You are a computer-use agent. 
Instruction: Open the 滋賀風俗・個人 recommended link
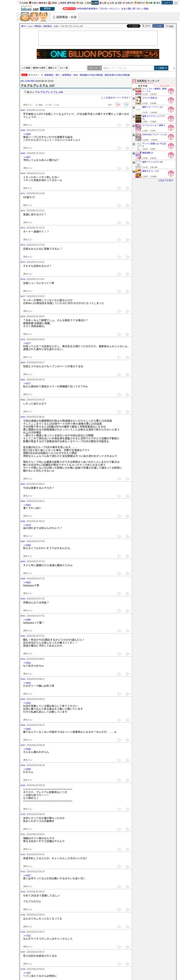click(52, 75)
